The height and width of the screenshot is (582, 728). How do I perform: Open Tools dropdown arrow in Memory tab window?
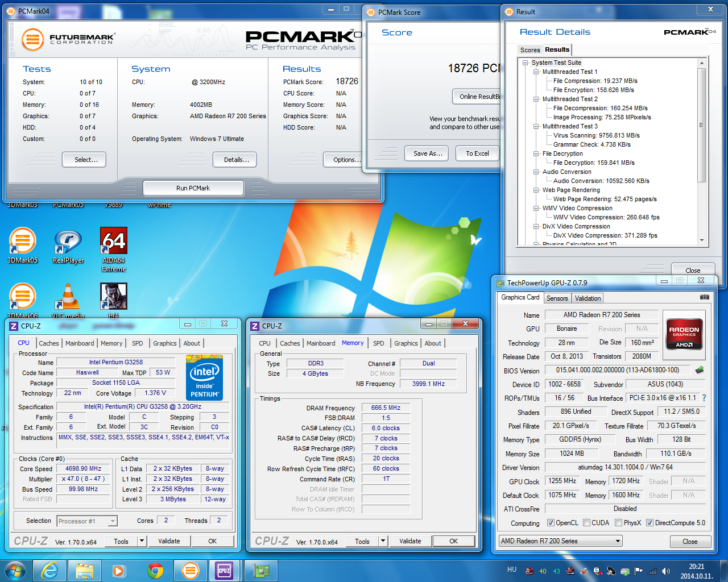(x=383, y=541)
